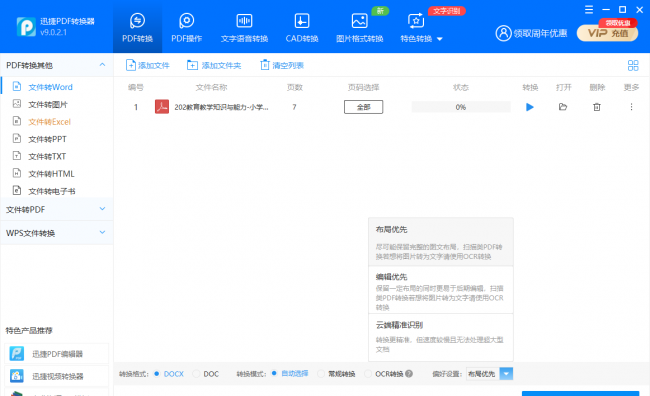Click the 文件转PPT slide icon
Image resolution: width=650 pixels, height=396 pixels.
pyautogui.click(x=17, y=138)
